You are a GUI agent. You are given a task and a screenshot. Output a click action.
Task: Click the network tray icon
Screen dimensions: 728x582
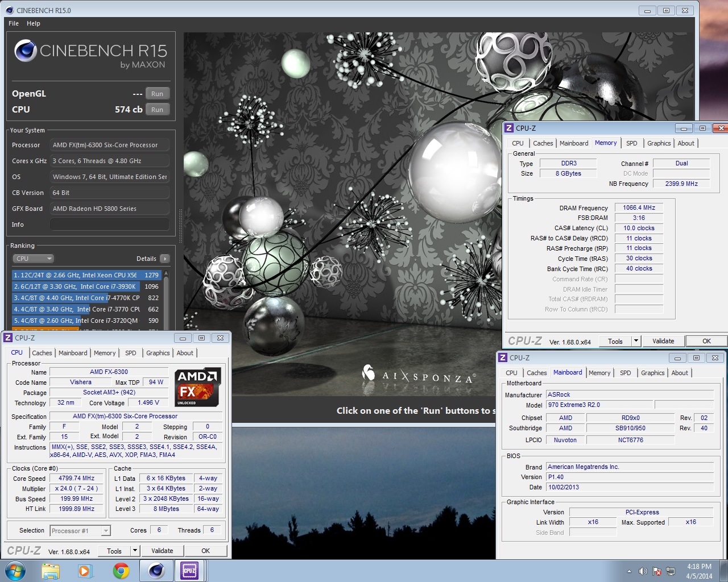coord(671,571)
